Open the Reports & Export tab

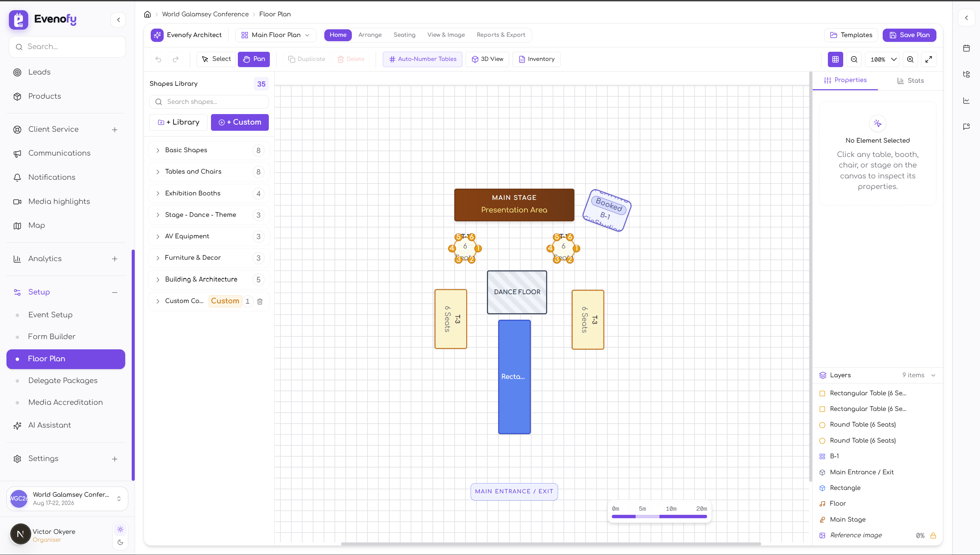(501, 35)
